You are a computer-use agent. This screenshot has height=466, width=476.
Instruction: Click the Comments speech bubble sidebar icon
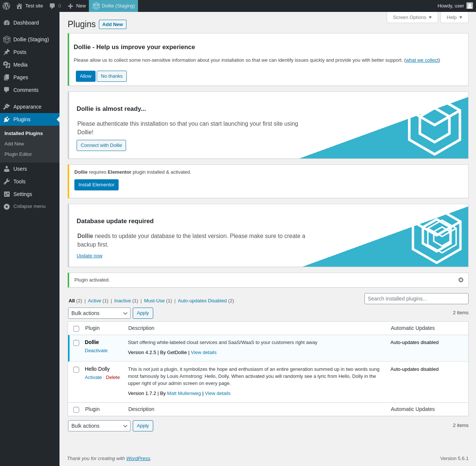pos(7,90)
